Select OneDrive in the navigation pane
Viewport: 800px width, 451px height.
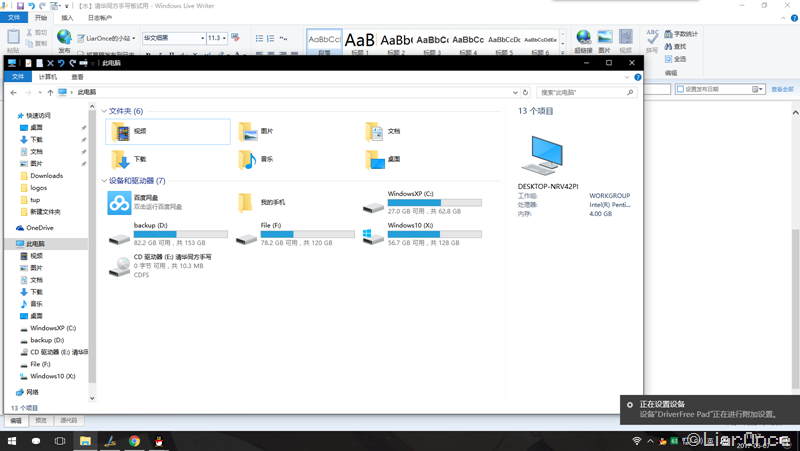coord(39,228)
